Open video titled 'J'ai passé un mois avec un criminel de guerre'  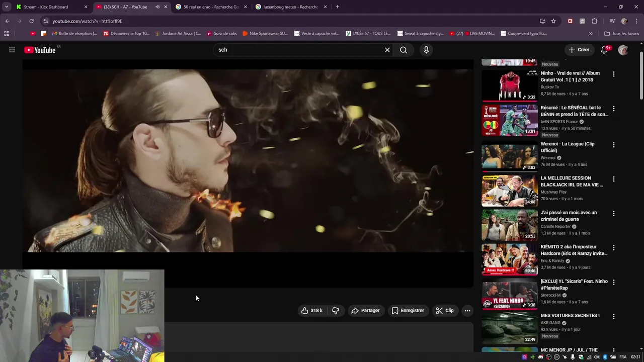pyautogui.click(x=569, y=216)
